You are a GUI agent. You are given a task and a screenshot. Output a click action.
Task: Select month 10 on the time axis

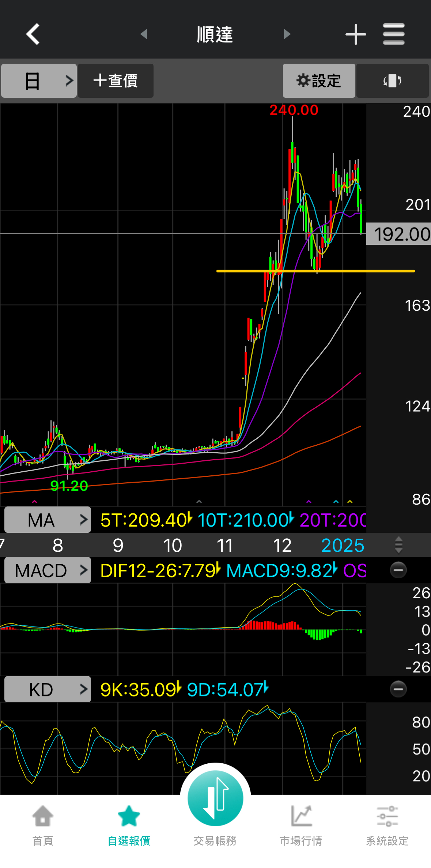173,545
